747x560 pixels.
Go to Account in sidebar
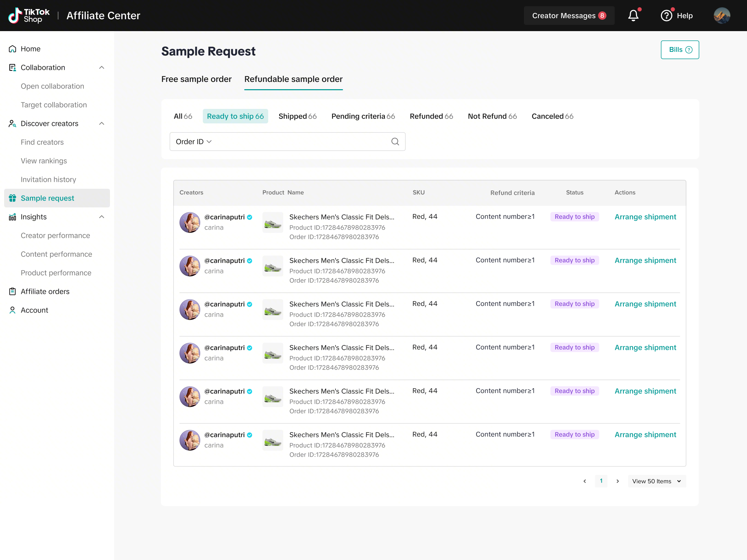pyautogui.click(x=34, y=310)
